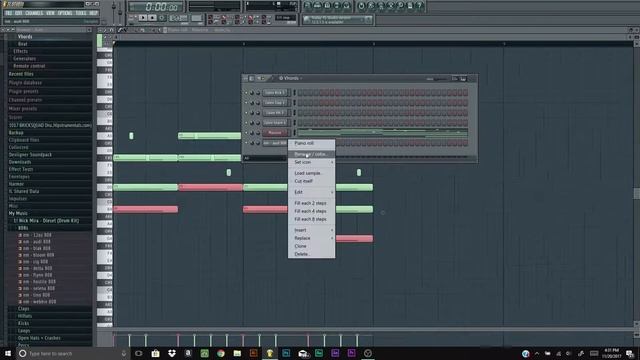
Task: Collapse the 808s folder
Action: [x=23, y=228]
